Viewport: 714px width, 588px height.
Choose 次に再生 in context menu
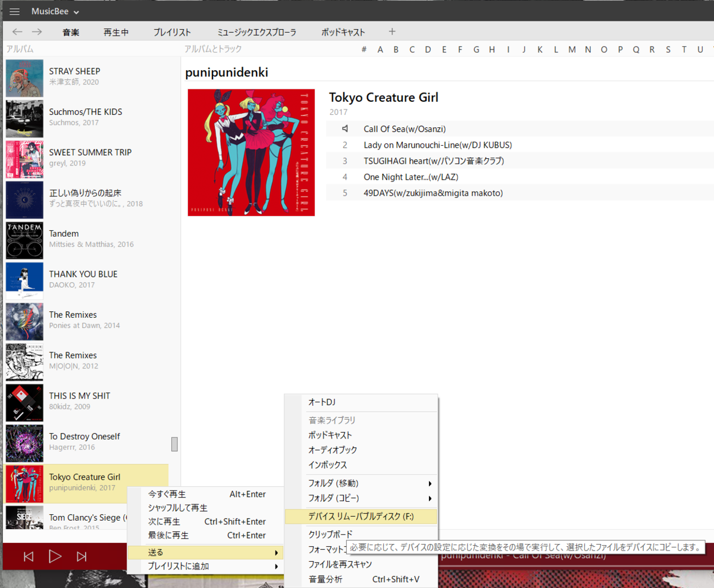[205, 521]
